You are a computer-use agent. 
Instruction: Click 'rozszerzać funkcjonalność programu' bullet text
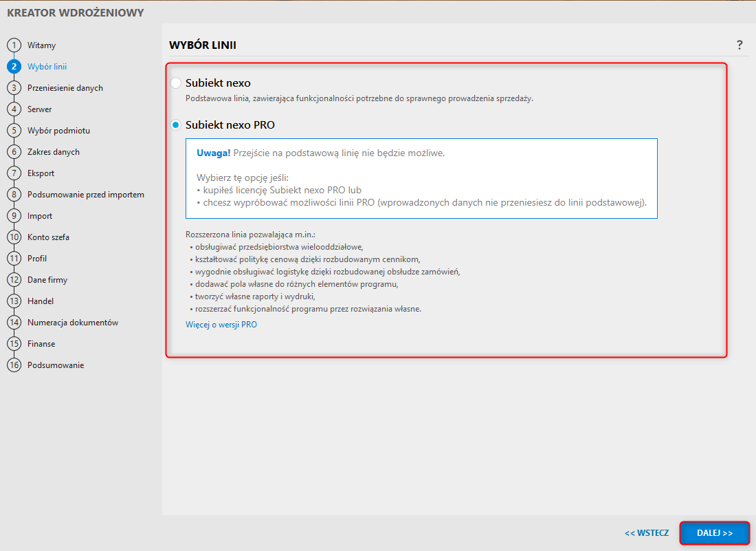click(x=308, y=309)
